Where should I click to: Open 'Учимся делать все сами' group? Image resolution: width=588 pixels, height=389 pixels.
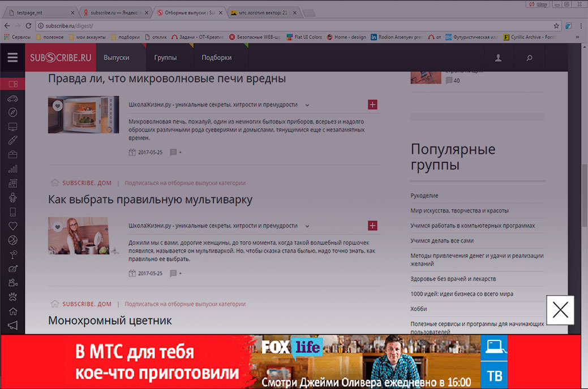pyautogui.click(x=442, y=241)
